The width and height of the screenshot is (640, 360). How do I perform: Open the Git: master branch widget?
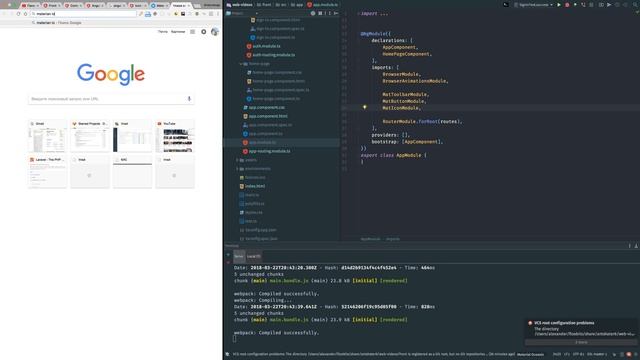596,354
